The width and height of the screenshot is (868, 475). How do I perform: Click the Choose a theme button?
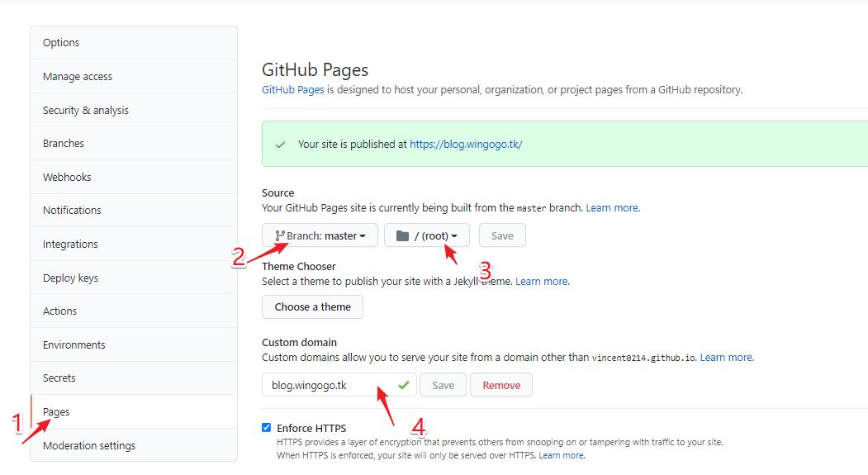tap(313, 306)
